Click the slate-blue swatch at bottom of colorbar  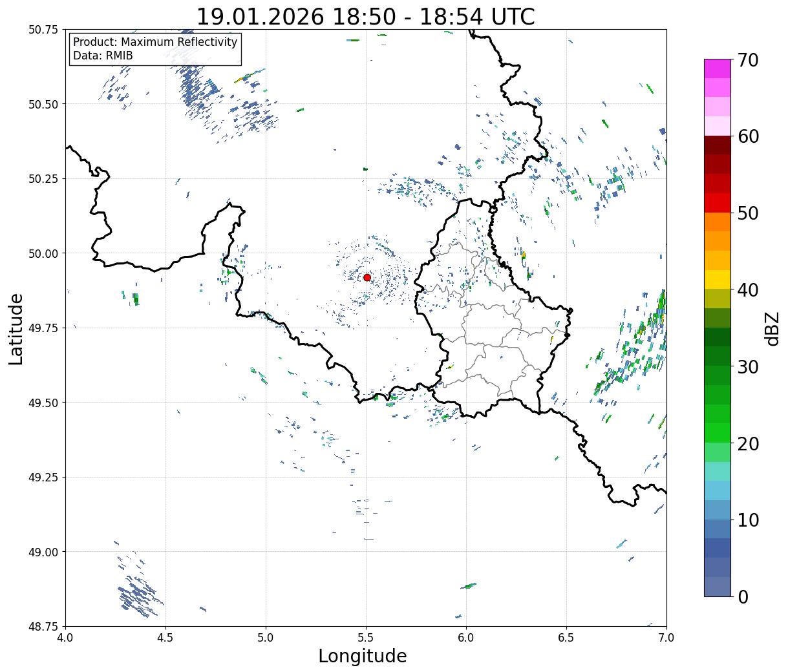718,586
